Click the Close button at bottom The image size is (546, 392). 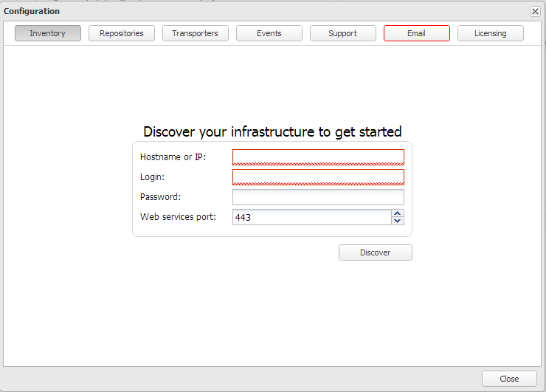509,379
